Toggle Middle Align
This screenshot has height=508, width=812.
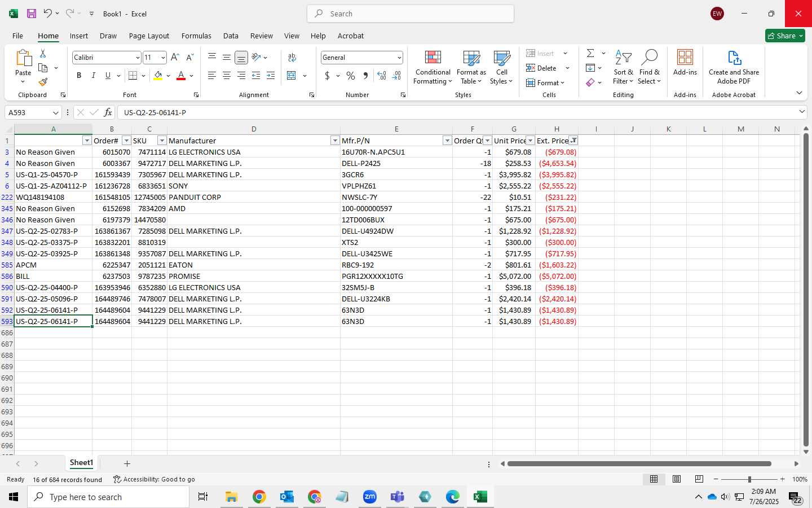(x=227, y=58)
